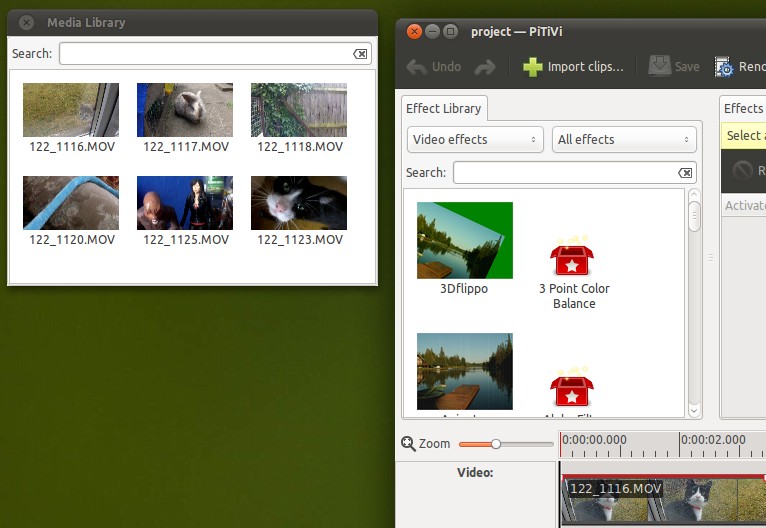This screenshot has width=766, height=528.
Task: Click the effect list scrollbar handle
Action: point(694,216)
